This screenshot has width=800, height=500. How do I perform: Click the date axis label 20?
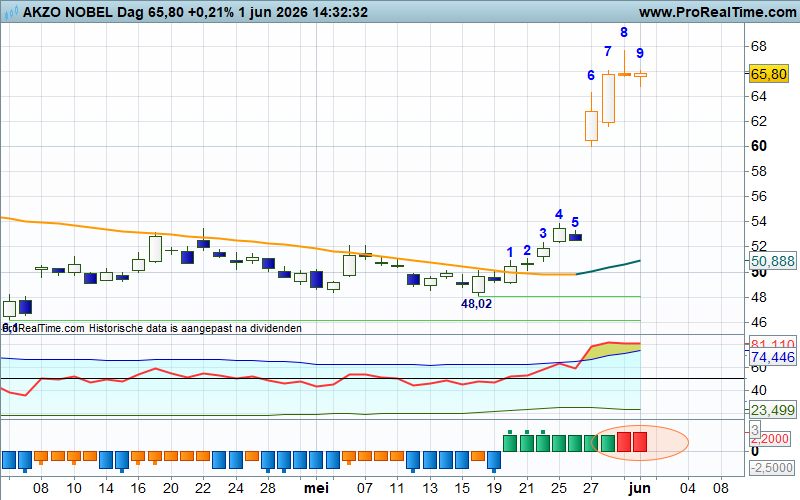(x=170, y=488)
